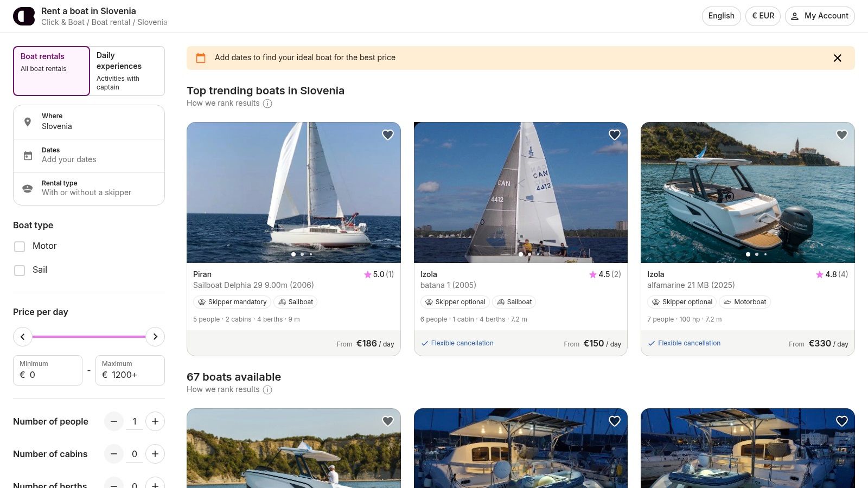Image resolution: width=868 pixels, height=488 pixels.
Task: Check the Sail boat type option
Action: pos(20,270)
